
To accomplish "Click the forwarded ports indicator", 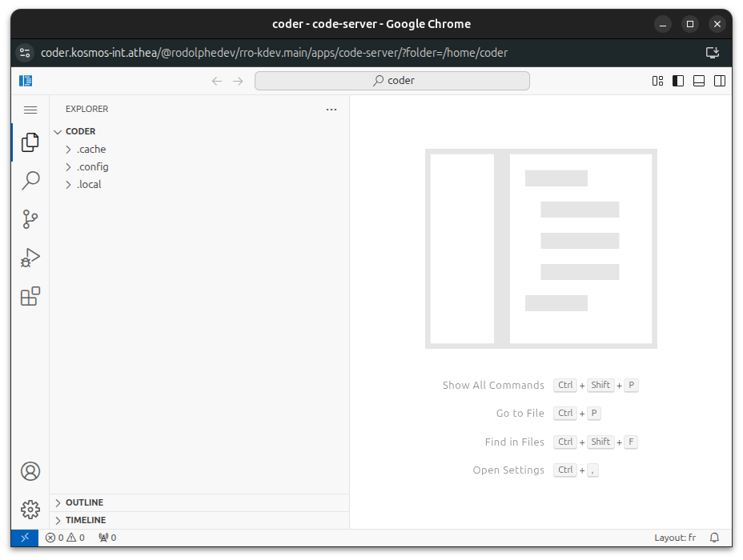I will click(x=107, y=538).
